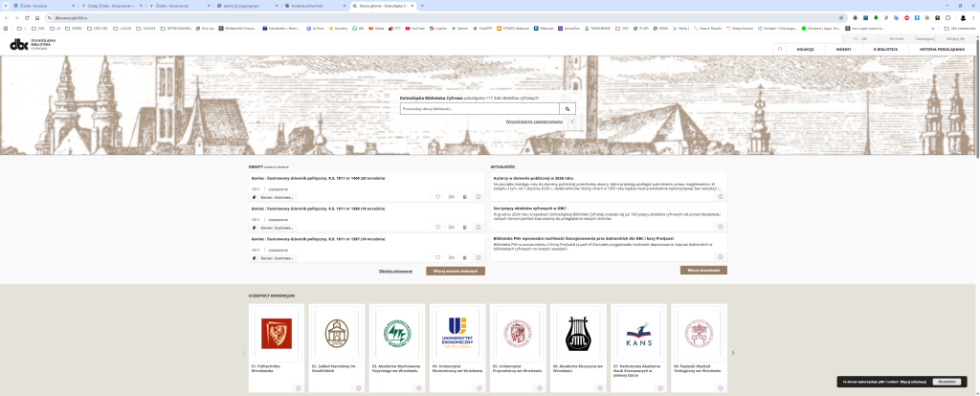Open the WORK bookmarks folder

[x=75, y=28]
